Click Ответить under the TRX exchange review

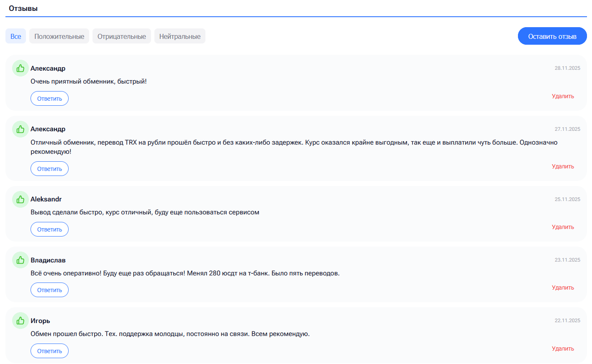[x=49, y=169]
